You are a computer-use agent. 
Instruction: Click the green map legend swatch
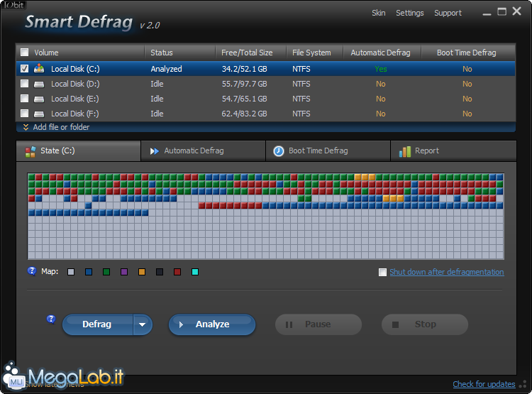click(x=106, y=272)
